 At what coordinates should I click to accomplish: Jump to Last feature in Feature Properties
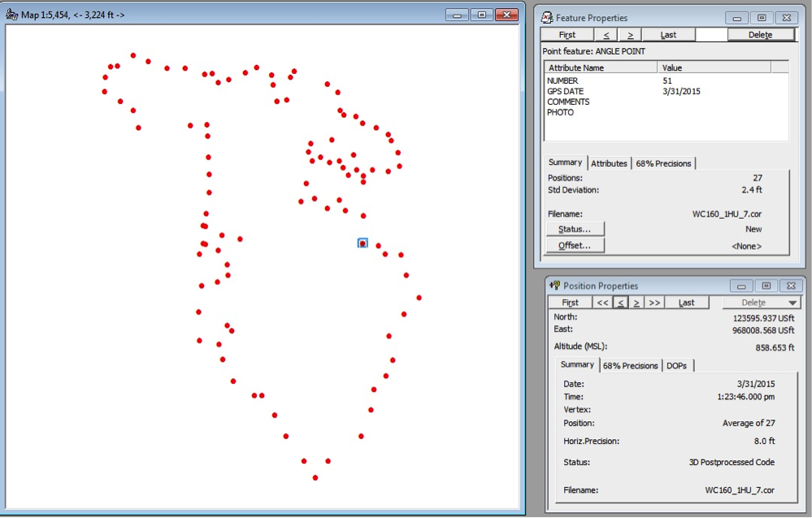tap(669, 35)
